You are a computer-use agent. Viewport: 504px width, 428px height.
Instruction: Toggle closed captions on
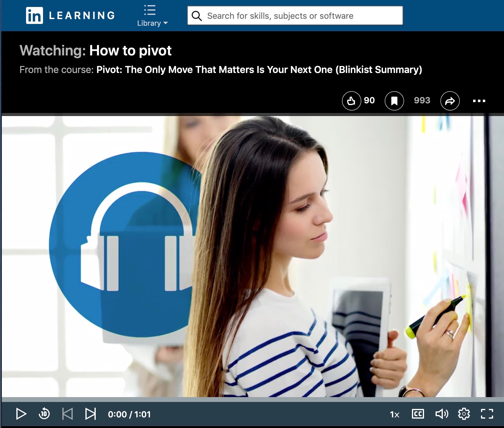pos(418,414)
